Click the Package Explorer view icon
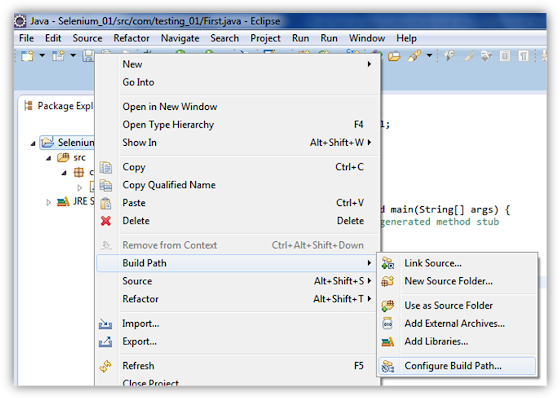The height and width of the screenshot is (398, 560). click(29, 106)
